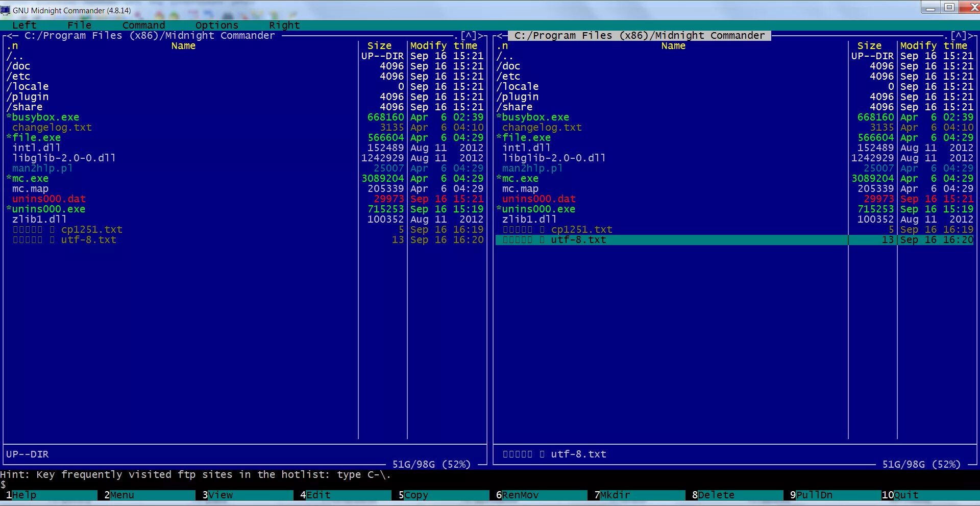Click the 7 Mkdir function key button
Image resolution: width=980 pixels, height=506 pixels.
[x=637, y=495]
